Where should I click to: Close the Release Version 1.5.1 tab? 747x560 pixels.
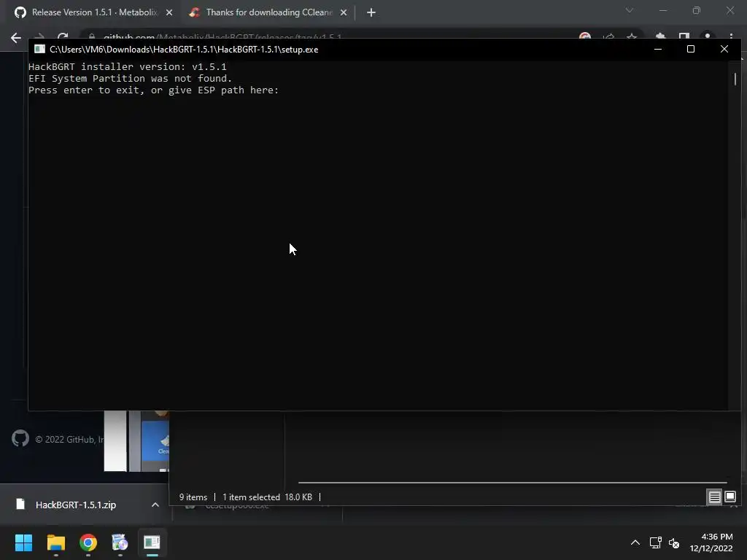(169, 12)
